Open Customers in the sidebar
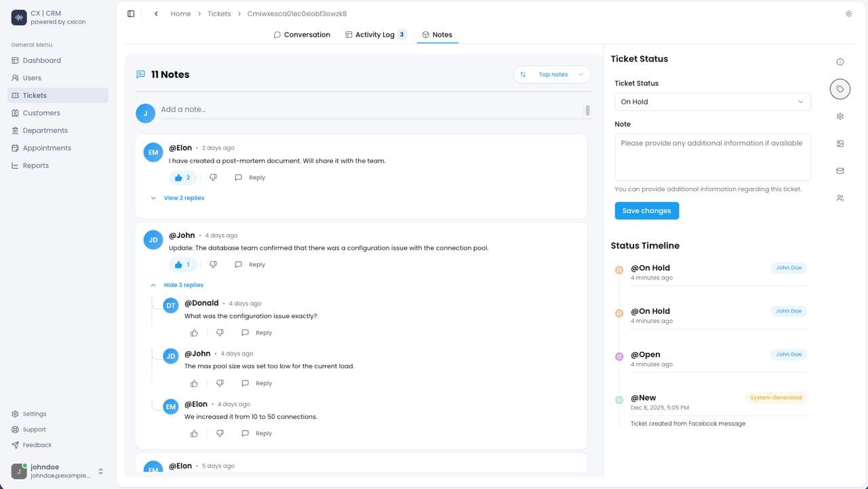868x489 pixels. tap(58, 113)
